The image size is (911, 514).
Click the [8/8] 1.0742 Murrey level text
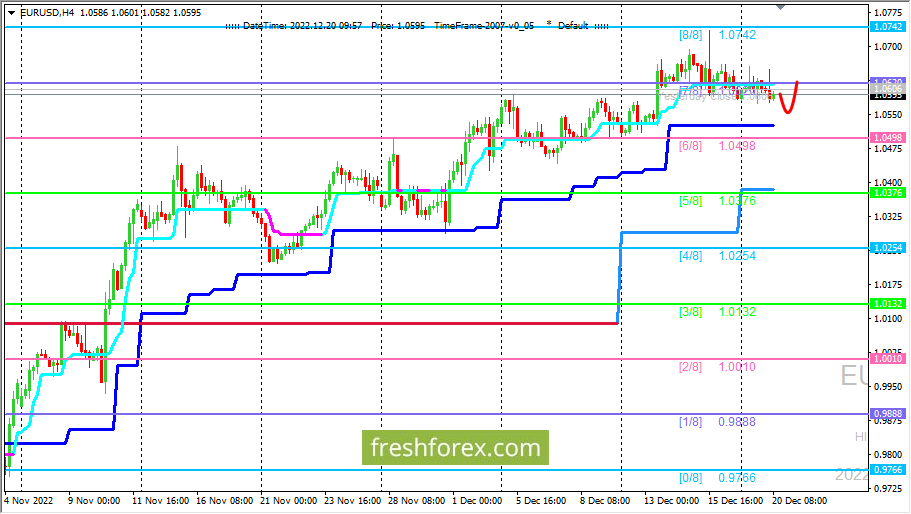(x=718, y=35)
